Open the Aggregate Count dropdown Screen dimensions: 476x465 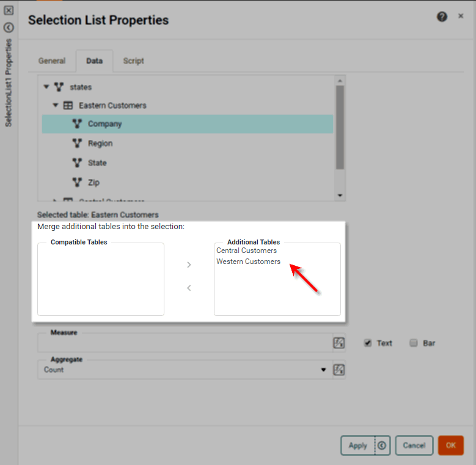[x=323, y=370]
